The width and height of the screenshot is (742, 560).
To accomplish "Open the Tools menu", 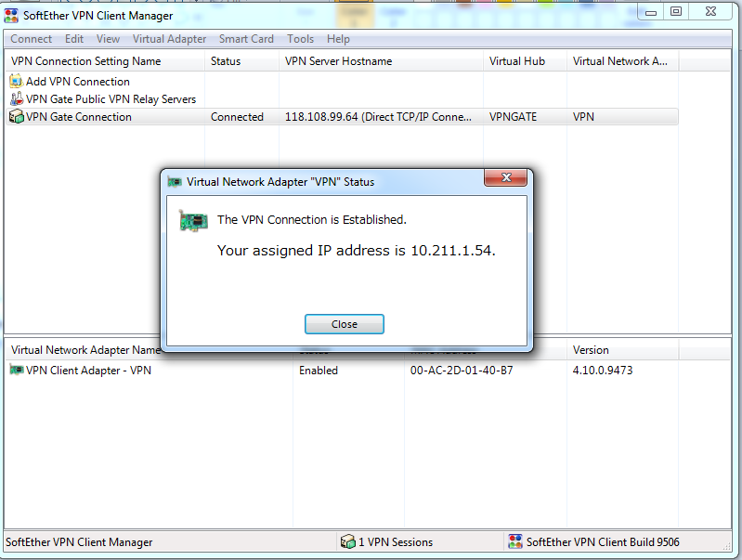I will [x=301, y=39].
